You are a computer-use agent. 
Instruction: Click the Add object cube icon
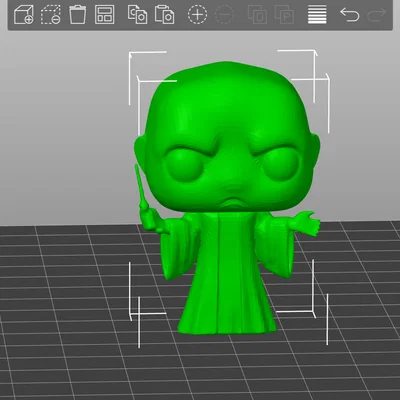[24, 15]
